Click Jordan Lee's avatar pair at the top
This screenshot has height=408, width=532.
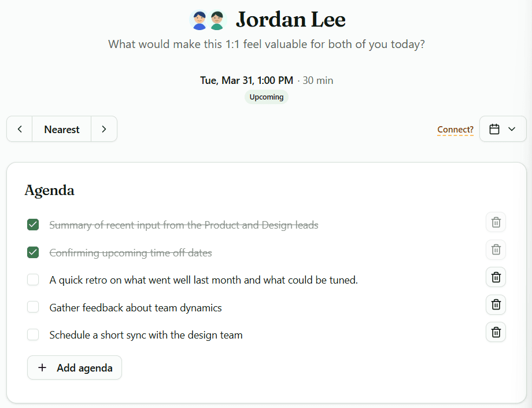coord(208,19)
